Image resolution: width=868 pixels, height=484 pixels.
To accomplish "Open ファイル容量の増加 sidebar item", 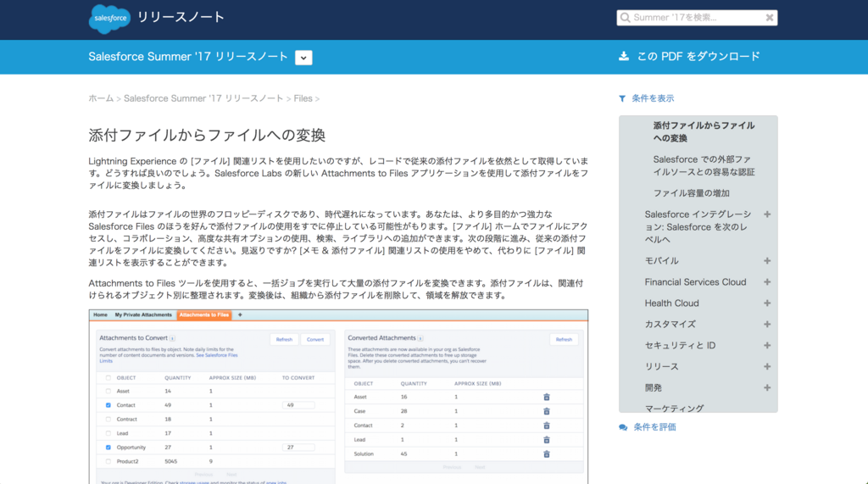I will (692, 193).
